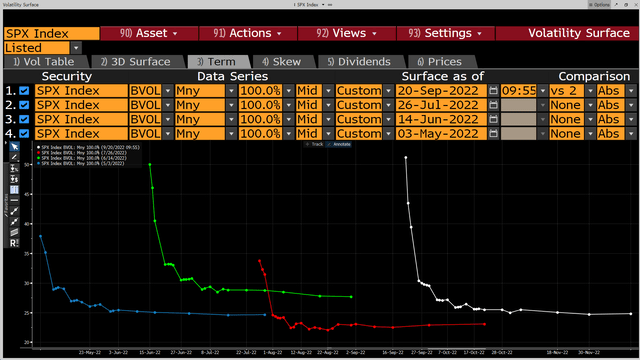Select the extended ray line tool
Image resolution: width=640 pixels, height=360 pixels.
(x=14, y=222)
